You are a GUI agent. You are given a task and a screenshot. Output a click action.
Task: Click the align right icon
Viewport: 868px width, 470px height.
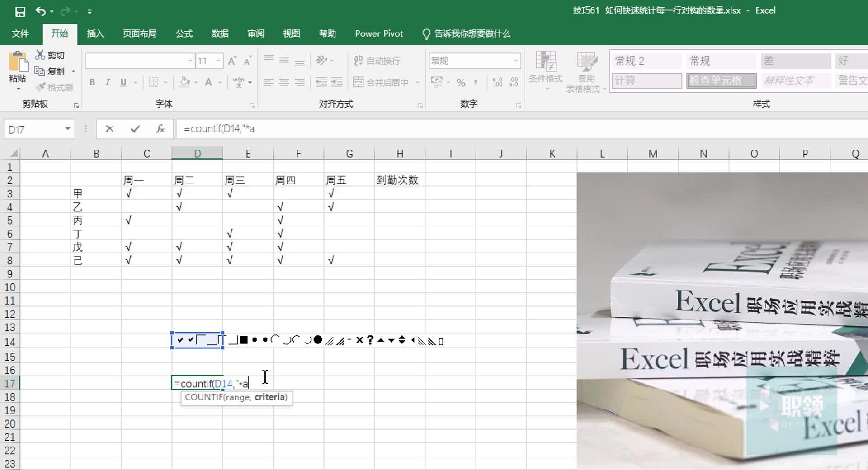pyautogui.click(x=299, y=82)
